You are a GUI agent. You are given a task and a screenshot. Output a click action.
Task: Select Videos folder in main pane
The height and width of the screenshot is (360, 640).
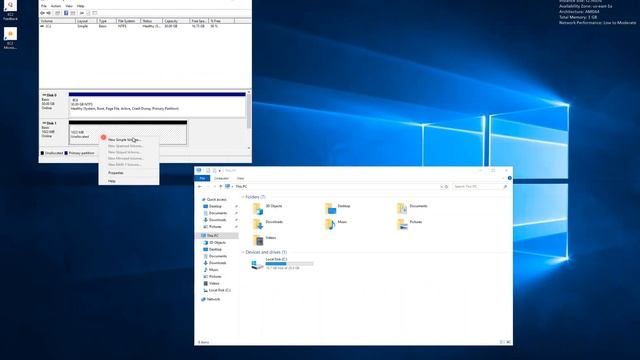click(264, 240)
